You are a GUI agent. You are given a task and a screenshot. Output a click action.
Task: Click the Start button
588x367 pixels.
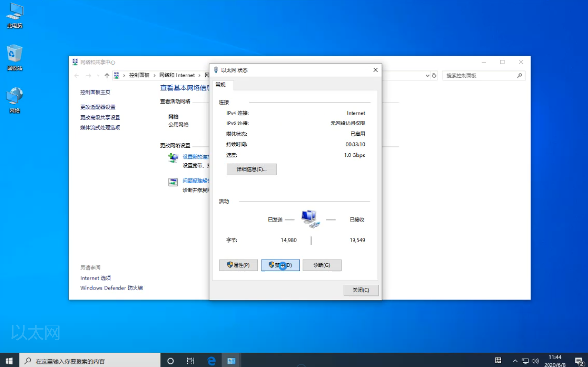(x=9, y=360)
